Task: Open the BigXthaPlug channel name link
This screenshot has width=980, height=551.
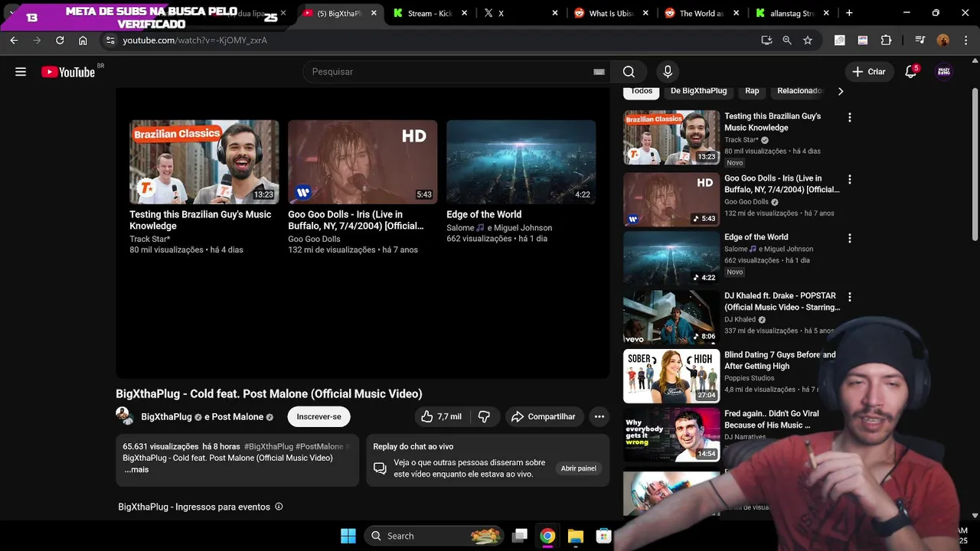Action: point(166,417)
